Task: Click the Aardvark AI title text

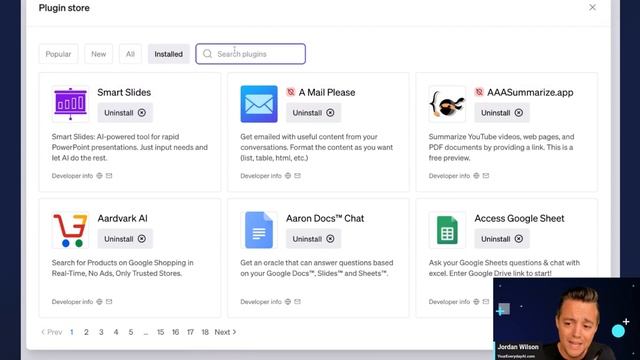Action: (122, 218)
